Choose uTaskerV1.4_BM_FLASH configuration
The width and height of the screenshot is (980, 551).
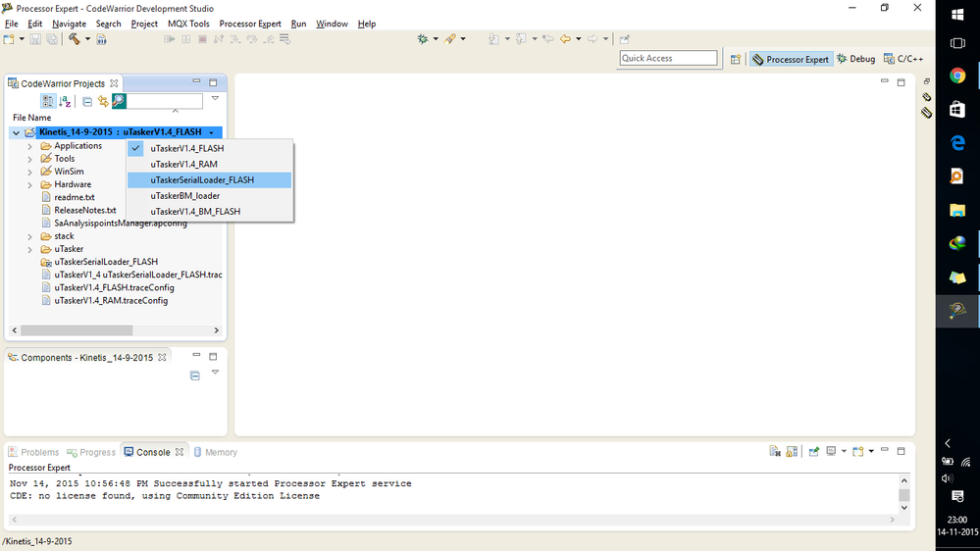(209, 211)
